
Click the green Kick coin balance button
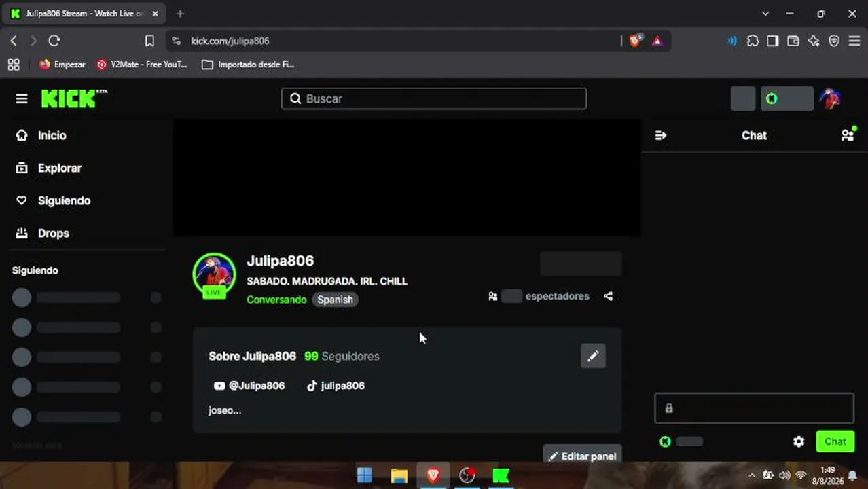tap(786, 98)
